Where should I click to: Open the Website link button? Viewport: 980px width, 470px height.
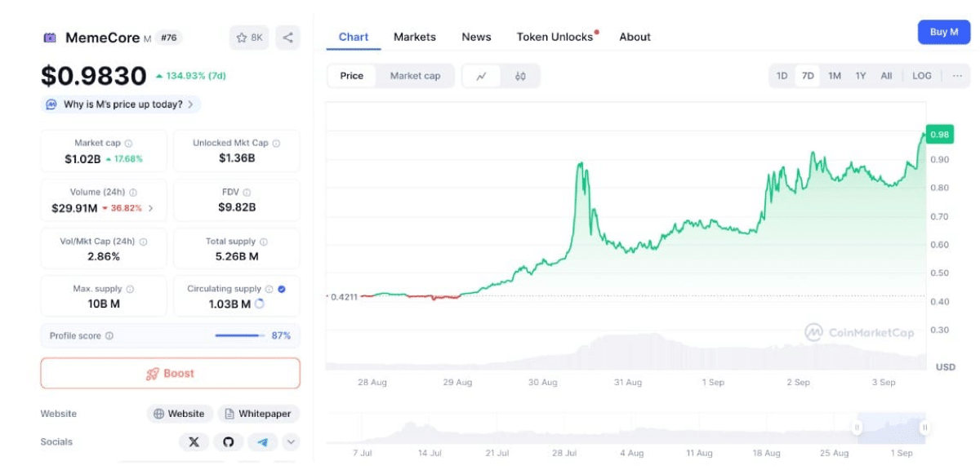[x=180, y=414]
